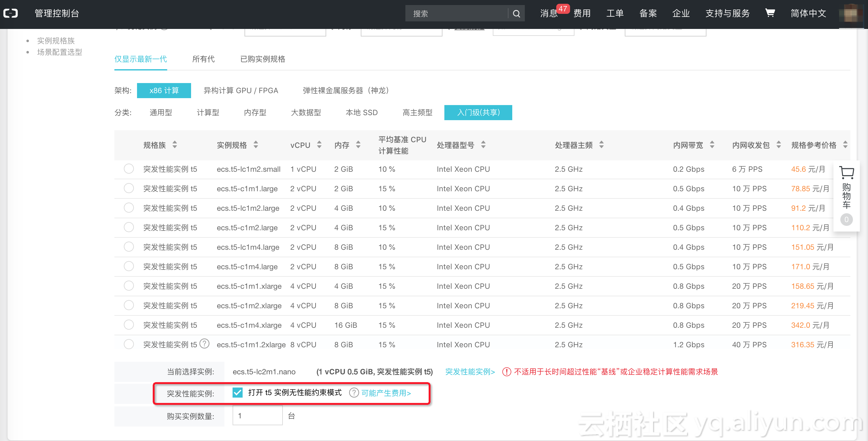Click the search magnifier icon
Image resolution: width=868 pixels, height=441 pixels.
click(516, 14)
